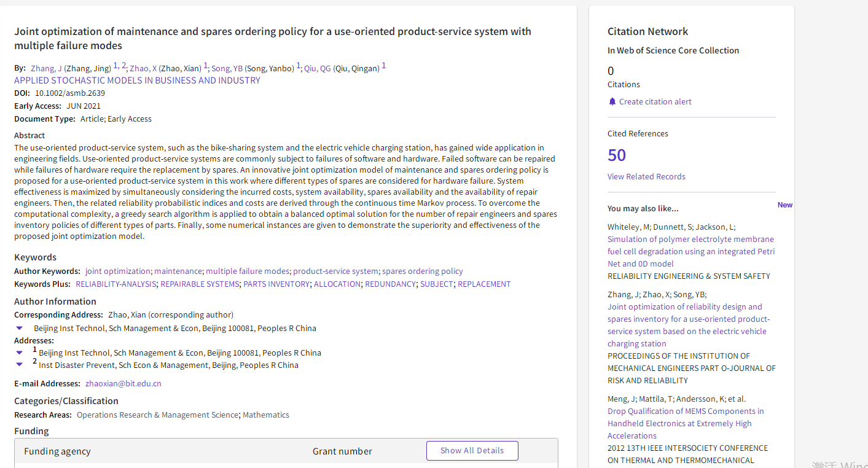Expand the corresponding address Beijing Inst Technol
The image size is (868, 468).
pos(20,329)
